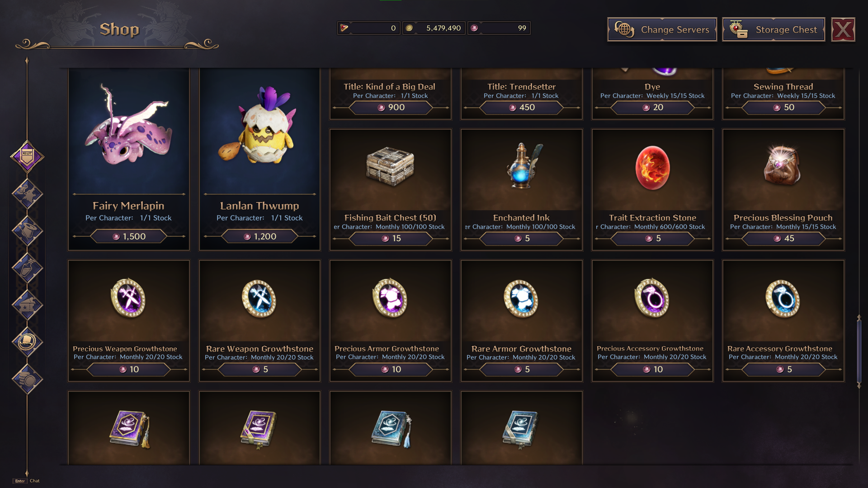The height and width of the screenshot is (488, 868).
Task: Click the Lanlan Thwump 1,200 price button
Action: (259, 236)
